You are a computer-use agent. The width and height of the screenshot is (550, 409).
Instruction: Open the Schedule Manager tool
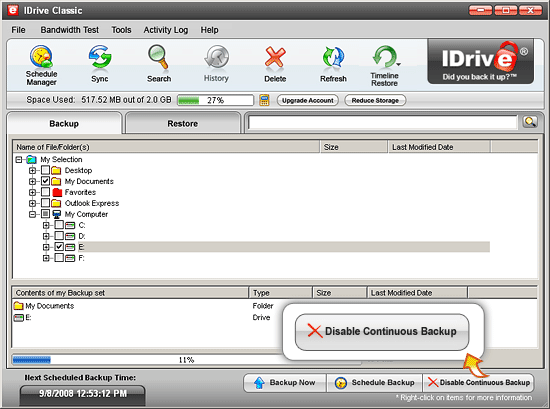pyautogui.click(x=41, y=66)
